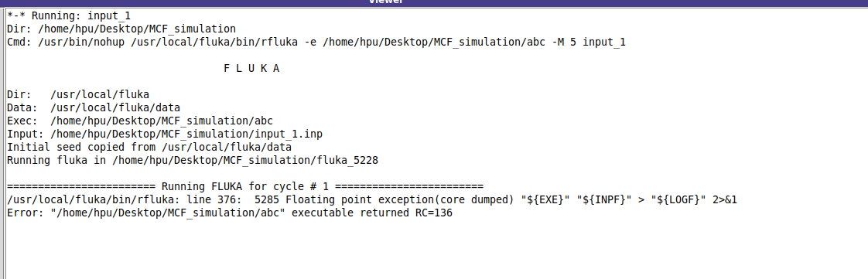Click the '"${LOGF}" 2>&1' redirect text

pos(694,200)
